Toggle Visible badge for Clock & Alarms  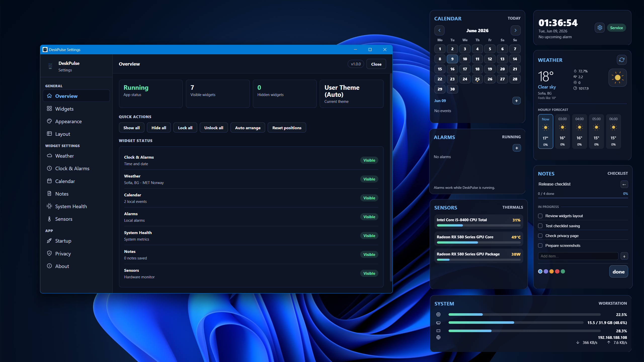[369, 160]
